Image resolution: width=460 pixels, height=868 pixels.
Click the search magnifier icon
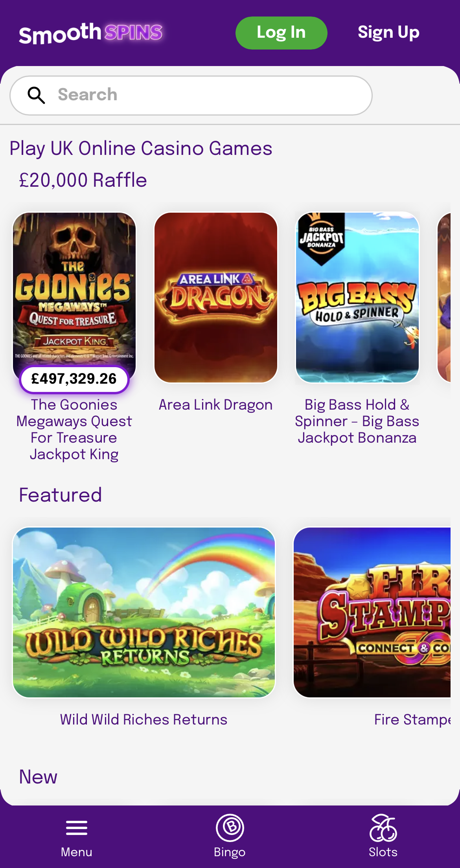tap(36, 95)
